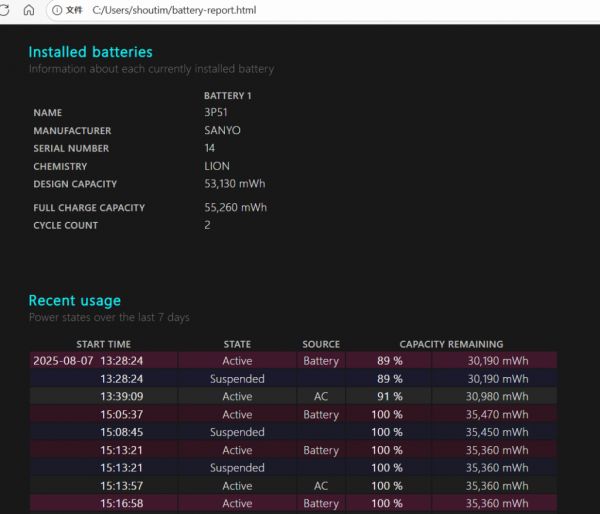Click the Home icon in browser toolbar

[28, 10]
